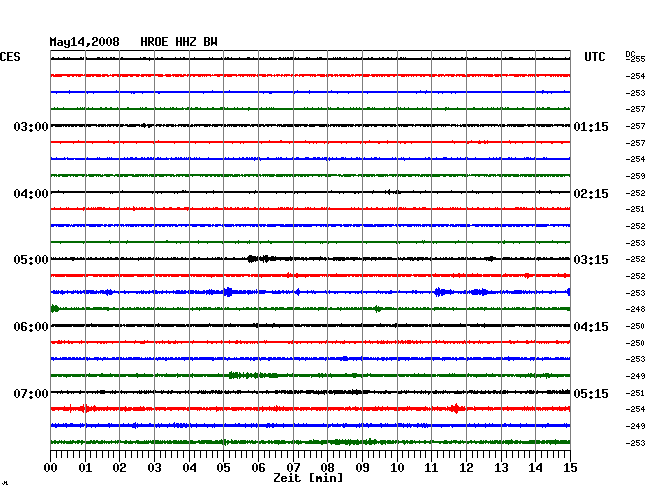Select the 02:15 UTC time label

click(591, 194)
